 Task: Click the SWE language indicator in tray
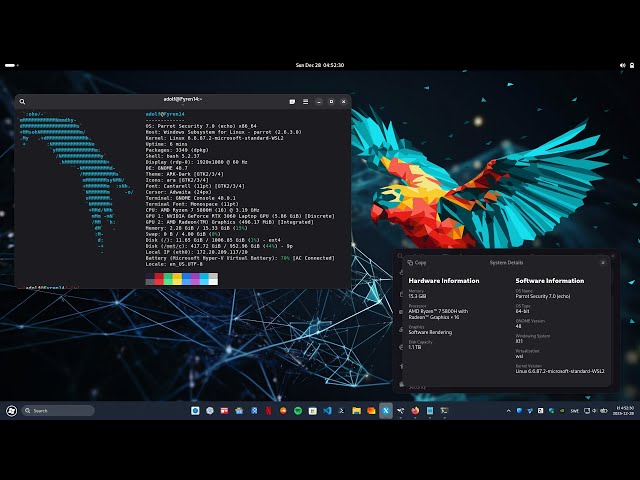click(575, 411)
